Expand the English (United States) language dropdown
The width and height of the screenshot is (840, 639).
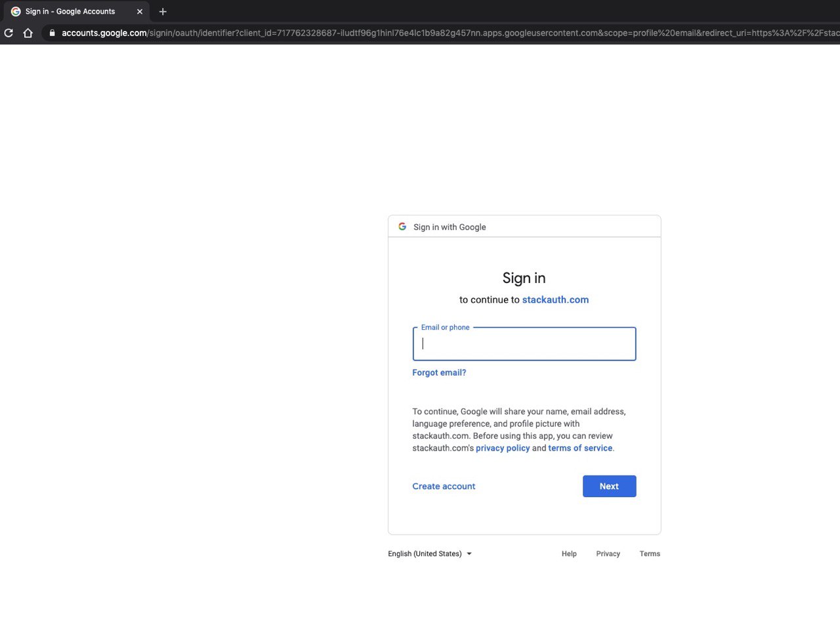tap(430, 554)
